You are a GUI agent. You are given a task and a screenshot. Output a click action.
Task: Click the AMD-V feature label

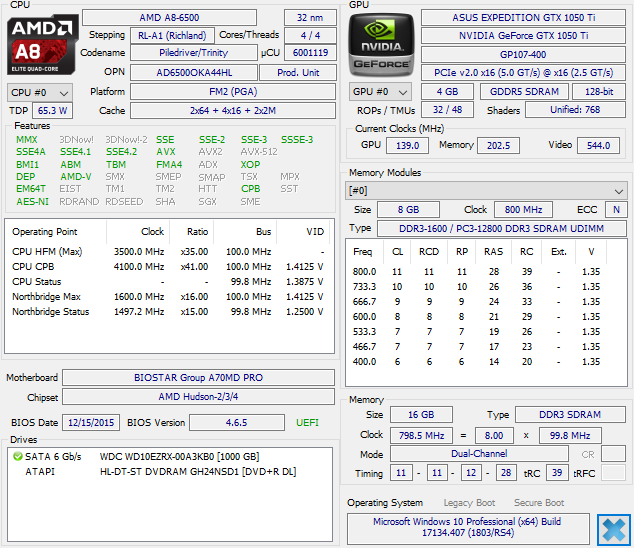coord(76,177)
